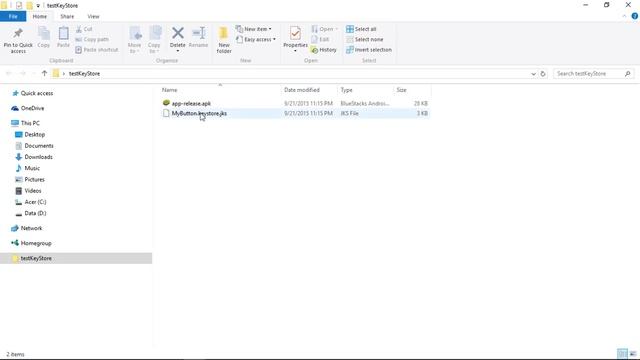This screenshot has width=640, height=360.
Task: Open recent locations dropdown
Action: pos(33,73)
